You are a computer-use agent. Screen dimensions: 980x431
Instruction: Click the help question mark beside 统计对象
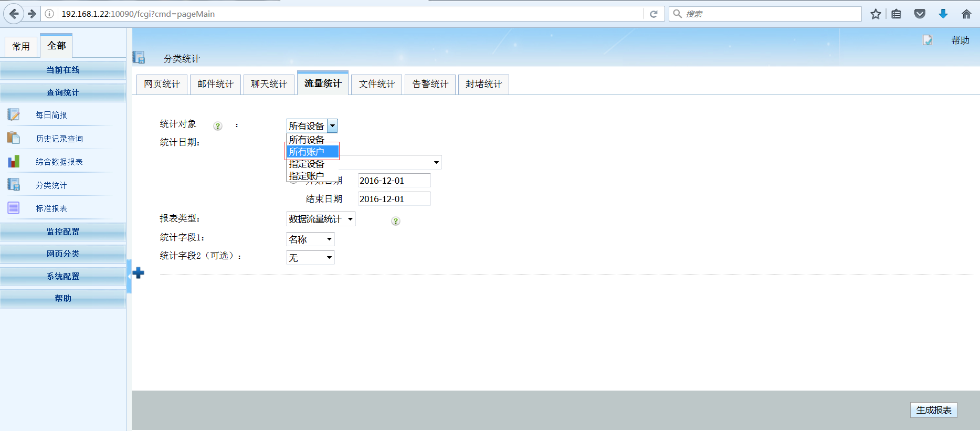(x=218, y=126)
